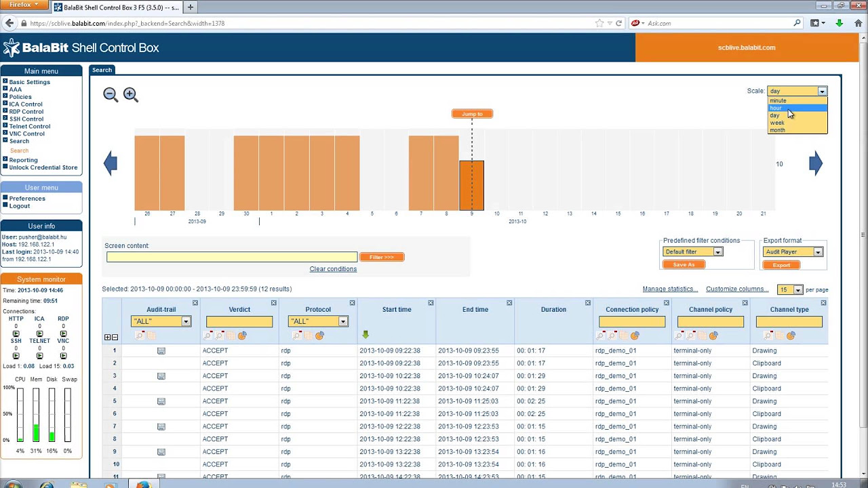
Task: Open Reporting in the Main menu
Action: (23, 160)
